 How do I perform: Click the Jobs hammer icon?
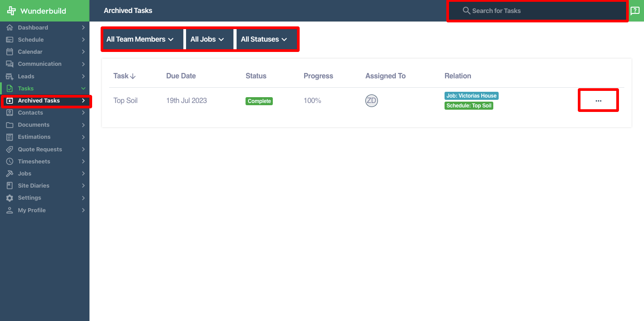click(9, 174)
